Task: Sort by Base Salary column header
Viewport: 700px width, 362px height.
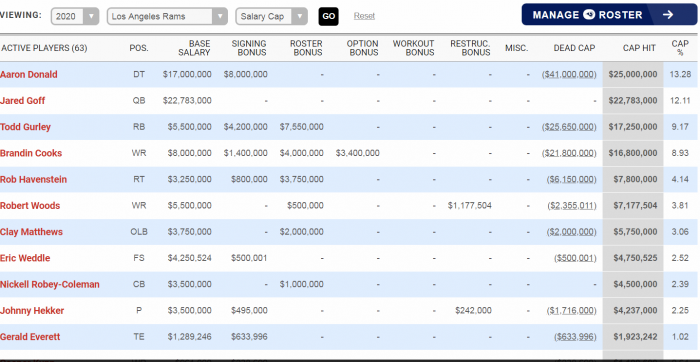Action: (194, 48)
